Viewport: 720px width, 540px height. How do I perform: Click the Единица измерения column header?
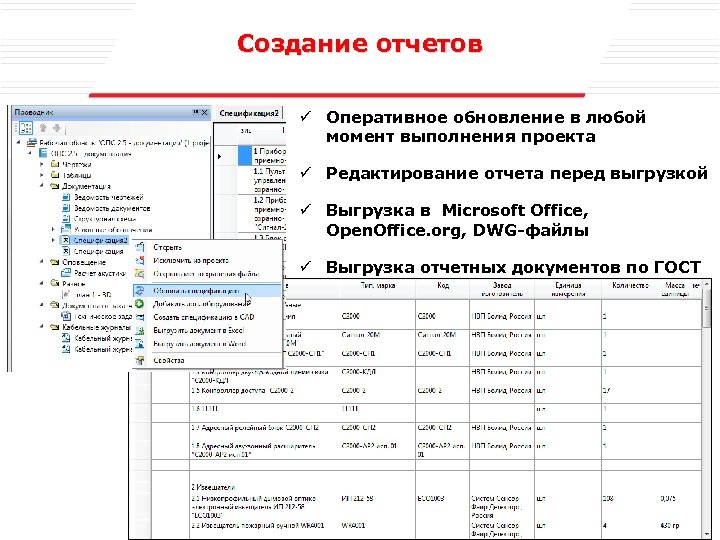tap(568, 289)
